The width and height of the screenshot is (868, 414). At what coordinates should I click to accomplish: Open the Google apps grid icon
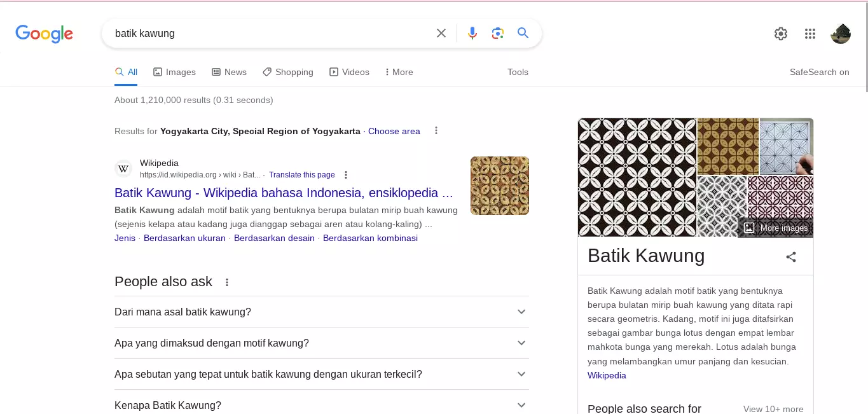810,34
